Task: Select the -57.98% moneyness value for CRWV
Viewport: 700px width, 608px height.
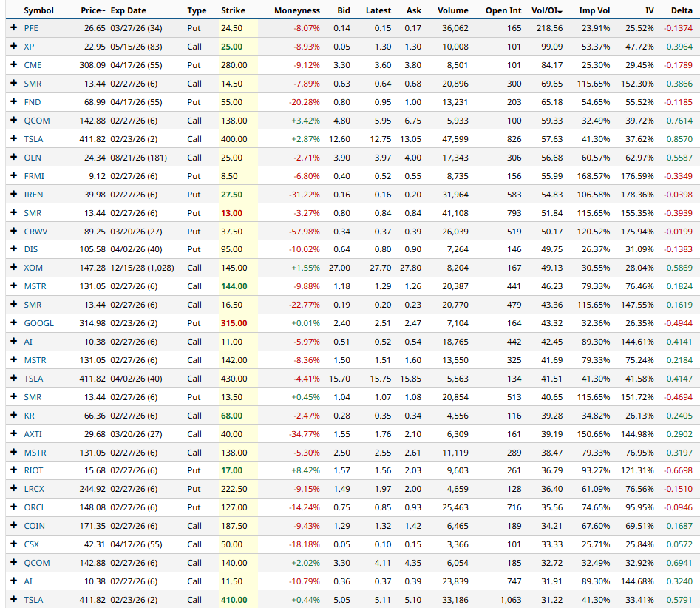Action: (305, 232)
